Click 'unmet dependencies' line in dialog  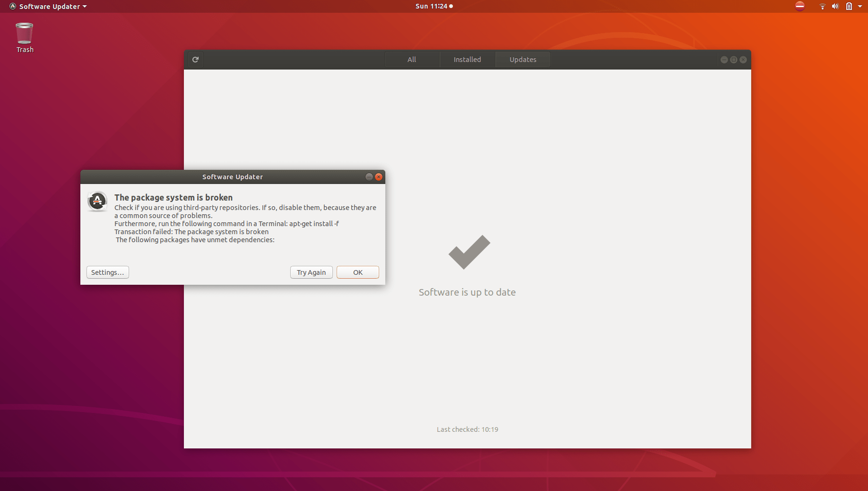point(195,240)
